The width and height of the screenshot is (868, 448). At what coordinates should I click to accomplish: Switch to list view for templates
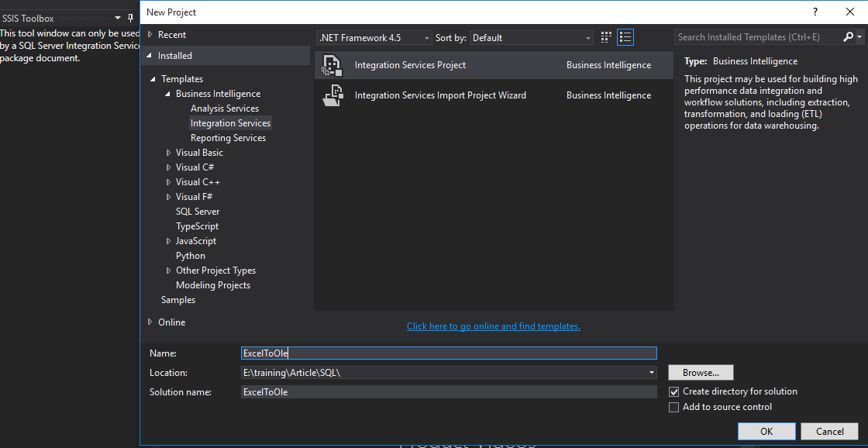[x=625, y=36]
